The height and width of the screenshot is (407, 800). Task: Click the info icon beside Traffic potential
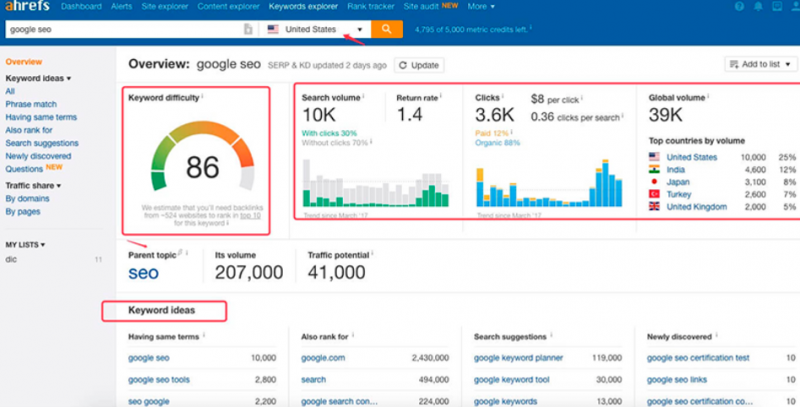point(372,253)
